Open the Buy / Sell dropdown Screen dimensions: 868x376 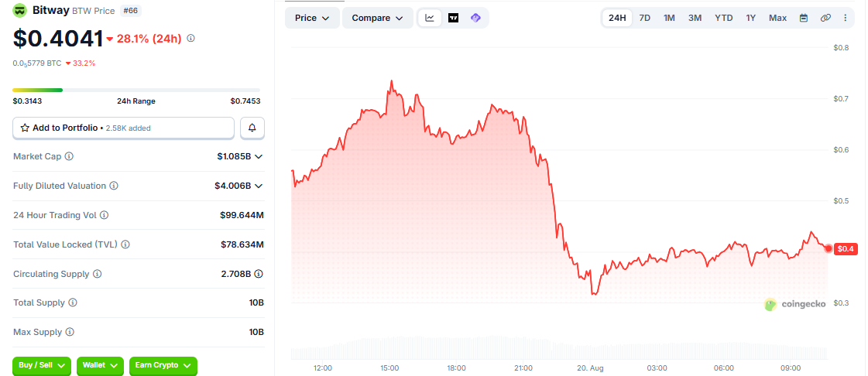tap(42, 365)
